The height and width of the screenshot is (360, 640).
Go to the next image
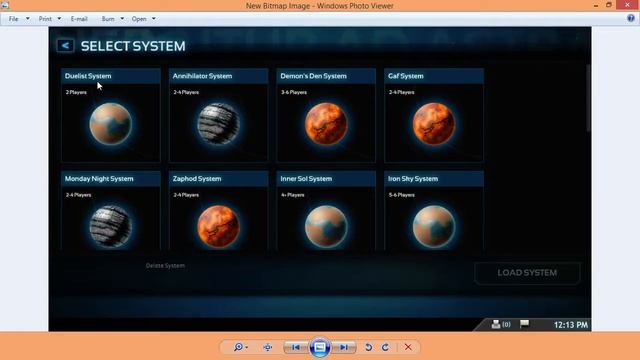click(344, 347)
